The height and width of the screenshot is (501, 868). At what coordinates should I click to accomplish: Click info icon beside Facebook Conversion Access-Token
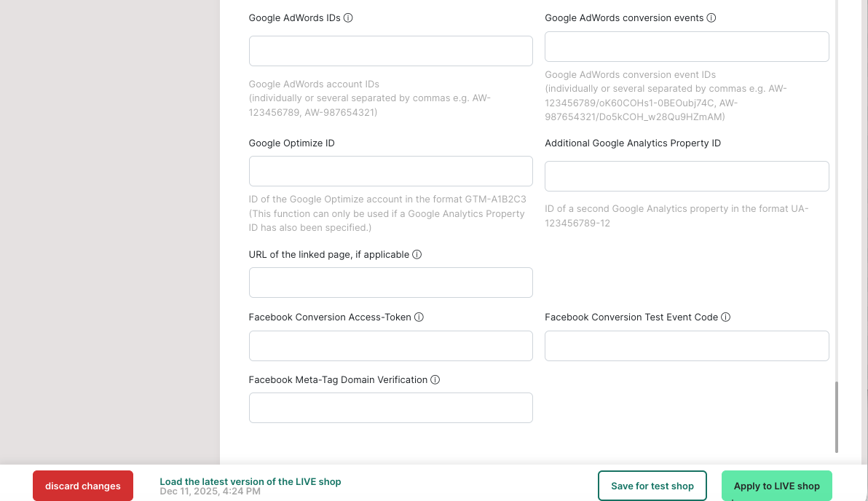coord(419,317)
